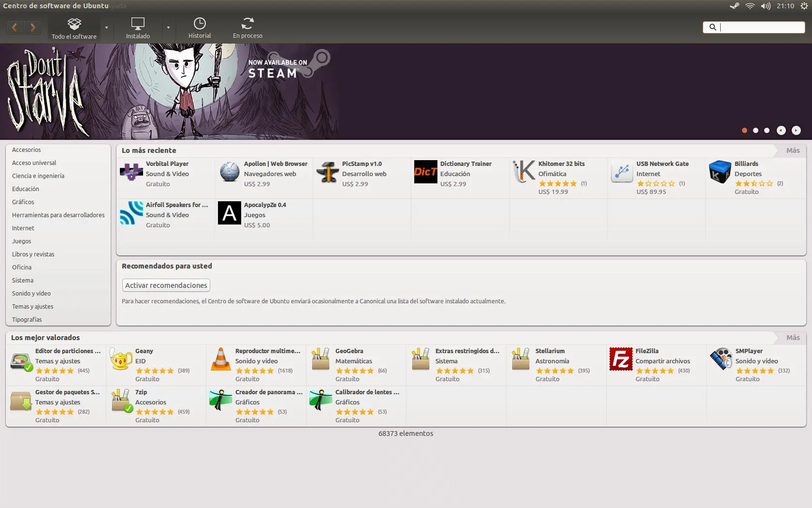Image resolution: width=812 pixels, height=508 pixels.
Task: Click the Stellarium title text
Action: coord(550,351)
